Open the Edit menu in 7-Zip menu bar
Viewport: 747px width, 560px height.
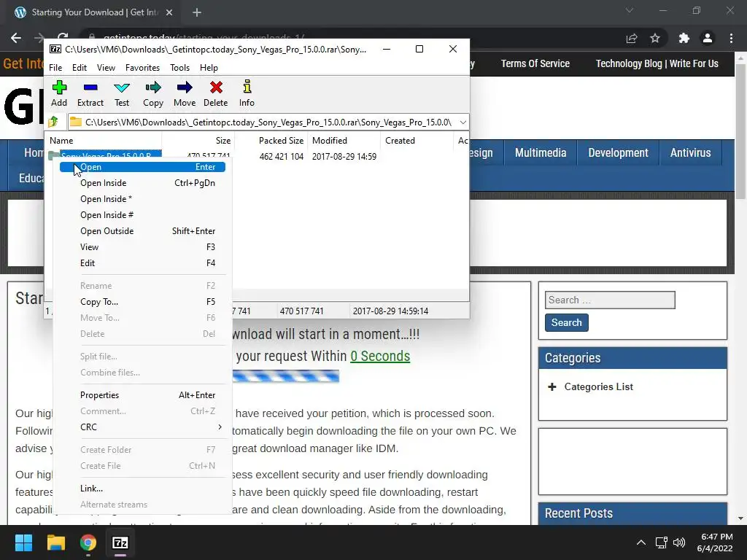tap(79, 68)
